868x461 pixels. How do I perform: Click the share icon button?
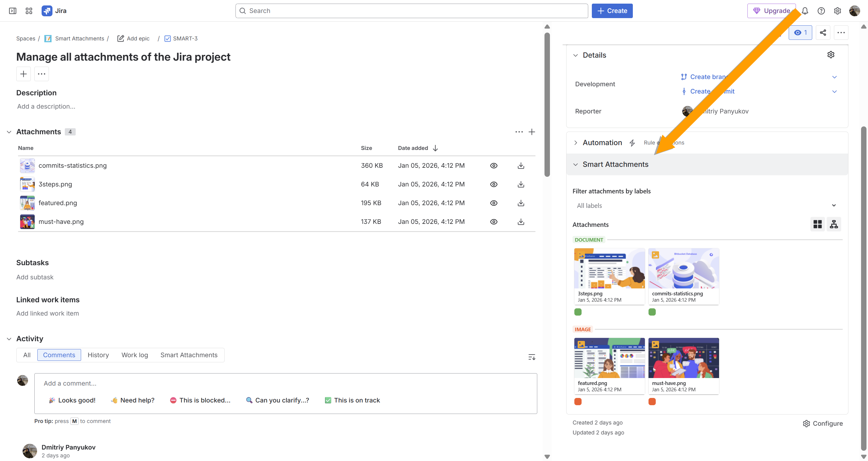click(x=822, y=33)
